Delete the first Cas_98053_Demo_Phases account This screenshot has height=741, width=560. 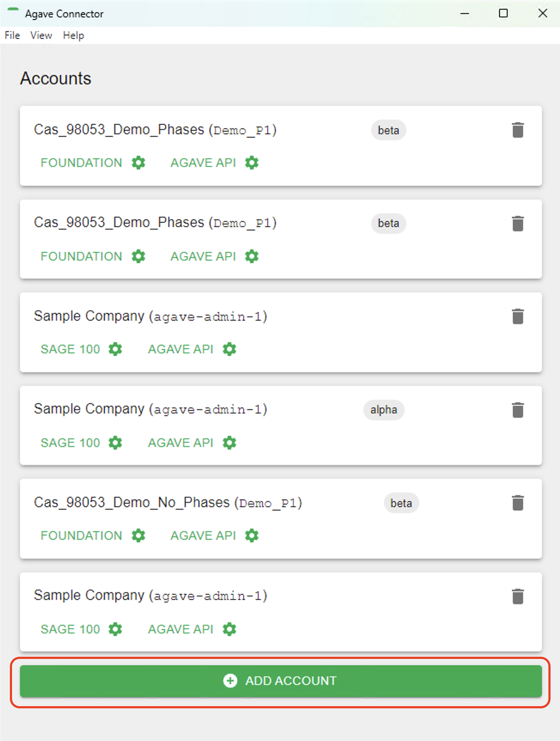click(517, 129)
